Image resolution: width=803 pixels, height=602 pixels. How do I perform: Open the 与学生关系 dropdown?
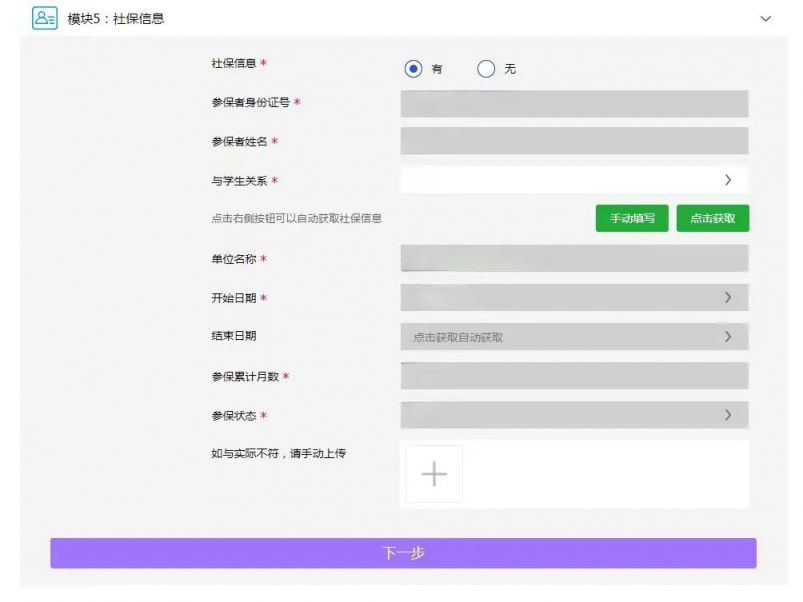[x=574, y=180]
